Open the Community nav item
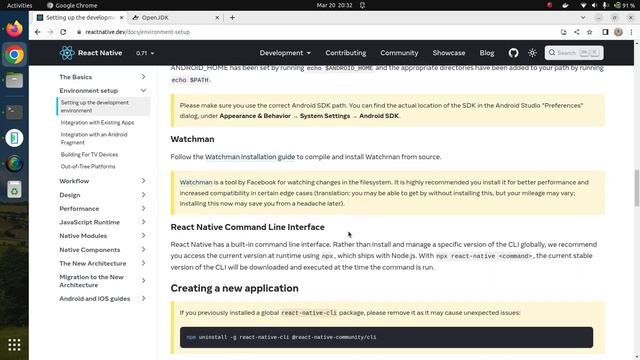This screenshot has height=360, width=640. pyautogui.click(x=399, y=53)
